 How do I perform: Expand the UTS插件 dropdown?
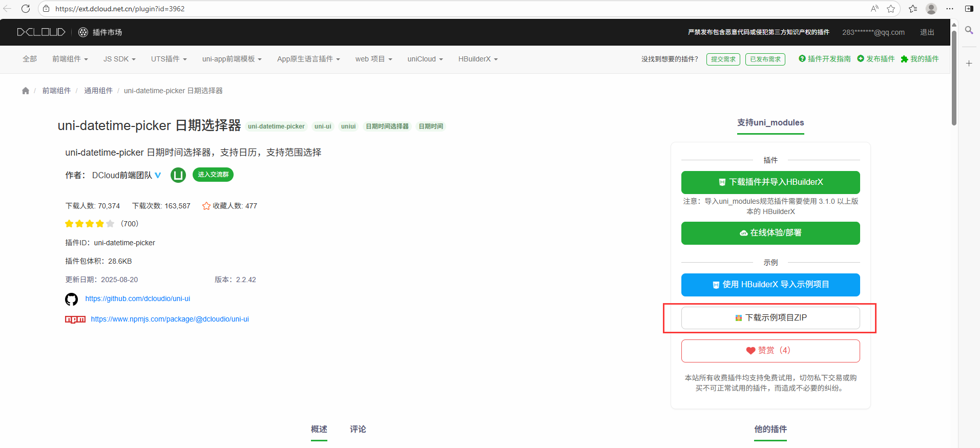coord(169,59)
